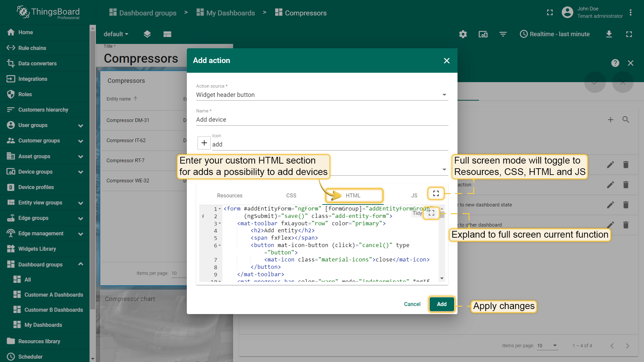The width and height of the screenshot is (644, 362).
Task: Switch to the CSS tab
Action: pos(291,195)
